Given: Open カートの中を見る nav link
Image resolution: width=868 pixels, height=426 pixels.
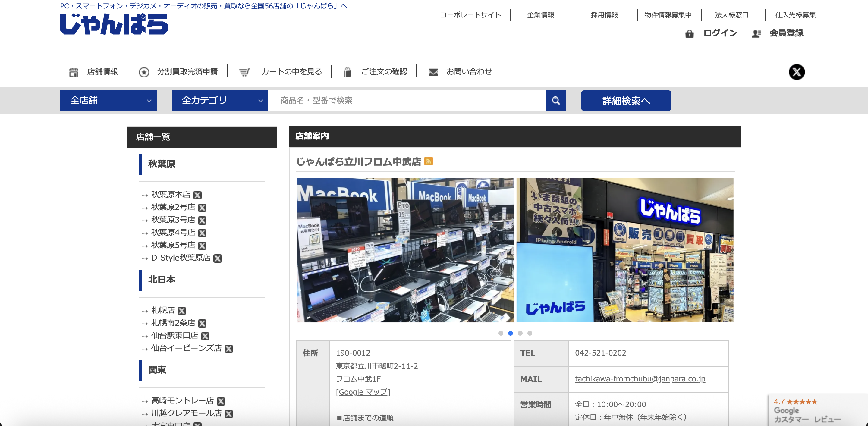Looking at the screenshot, I should tap(291, 72).
